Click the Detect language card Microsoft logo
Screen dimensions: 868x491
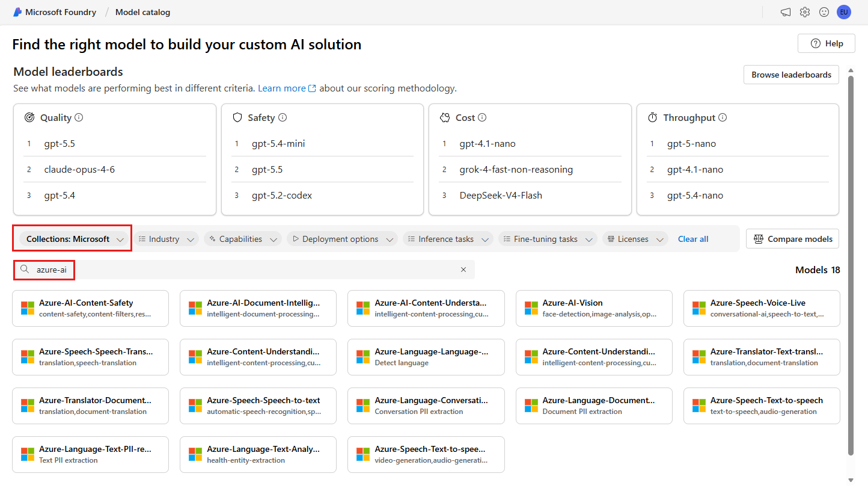(363, 357)
